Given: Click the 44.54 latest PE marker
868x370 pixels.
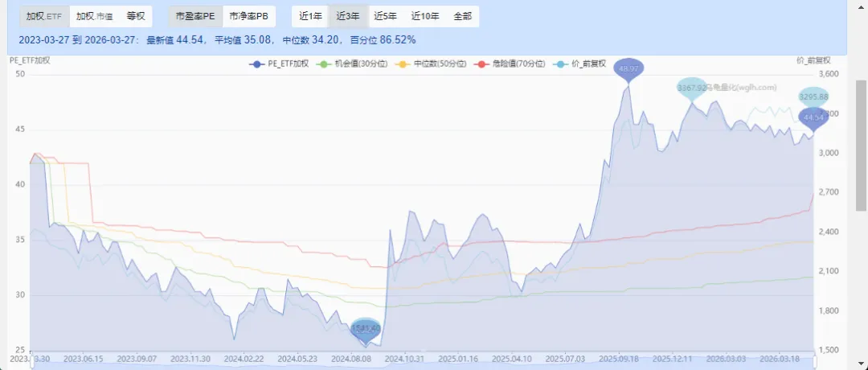Looking at the screenshot, I should tap(813, 118).
